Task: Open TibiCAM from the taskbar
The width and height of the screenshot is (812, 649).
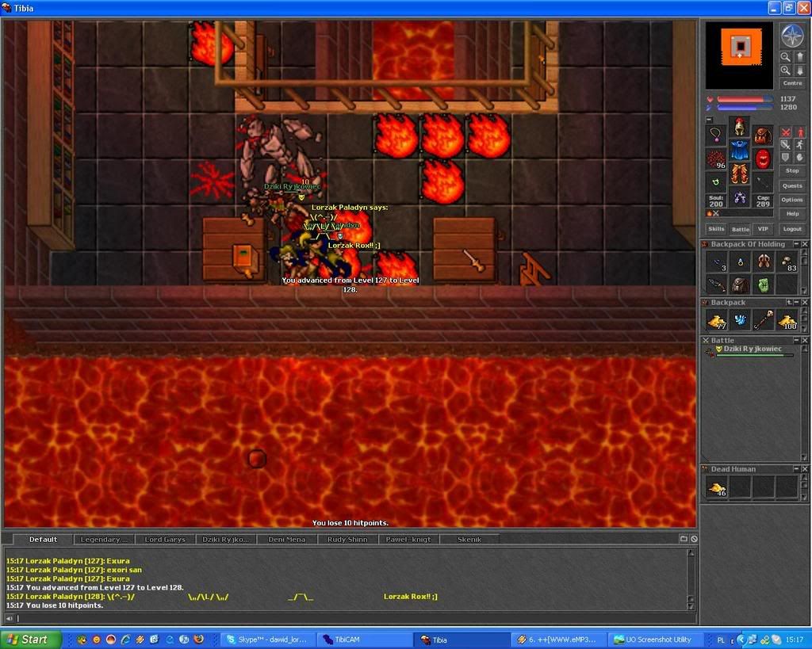Action: (x=364, y=639)
